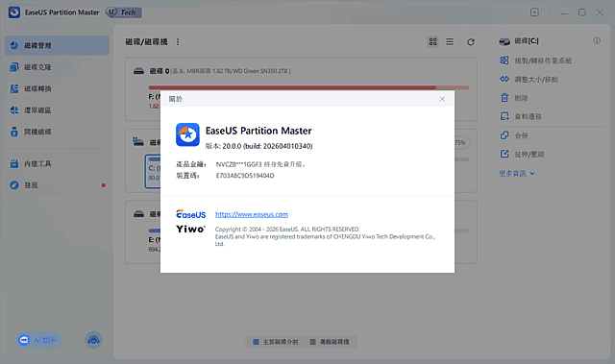Image resolution: width=615 pixels, height=364 pixels.
Task: Click the 還原磁區 partition recovery icon
Action: (x=14, y=110)
